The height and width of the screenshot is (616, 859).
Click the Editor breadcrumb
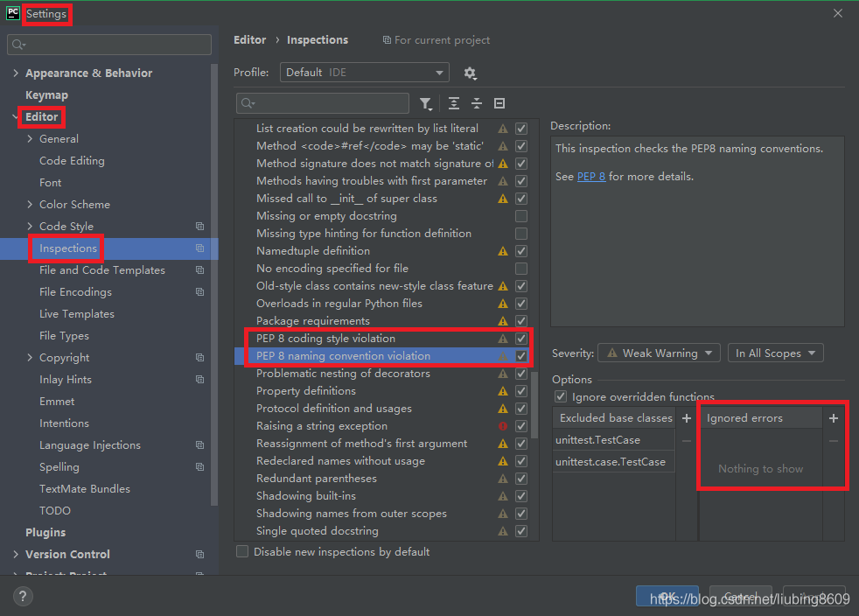click(x=250, y=40)
